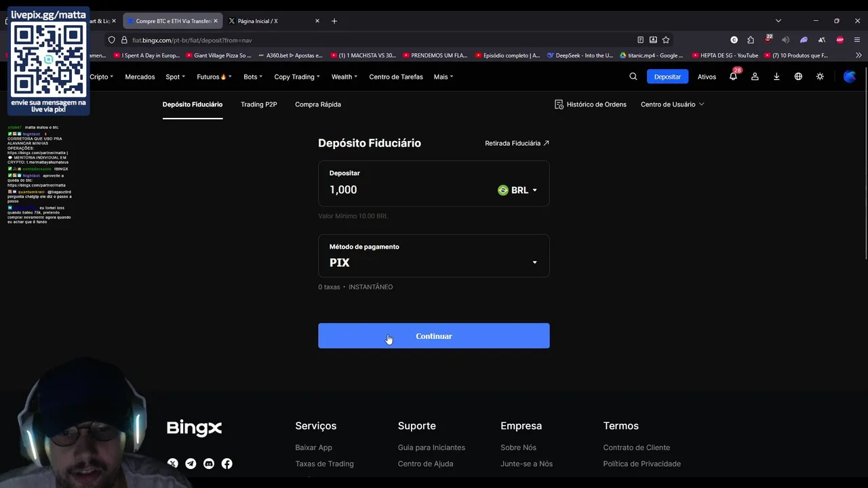
Task: Toggle the light/dark theme sun icon
Action: (820, 77)
